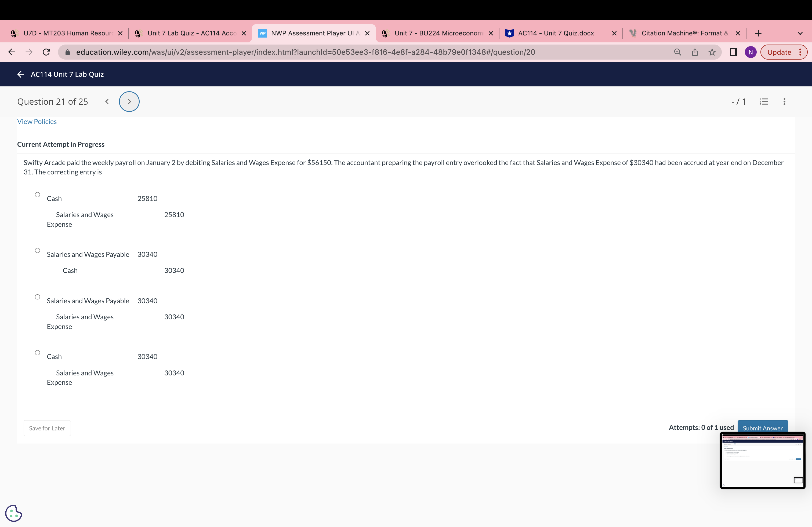
Task: Click the screenshot preview thumbnail
Action: (x=763, y=460)
